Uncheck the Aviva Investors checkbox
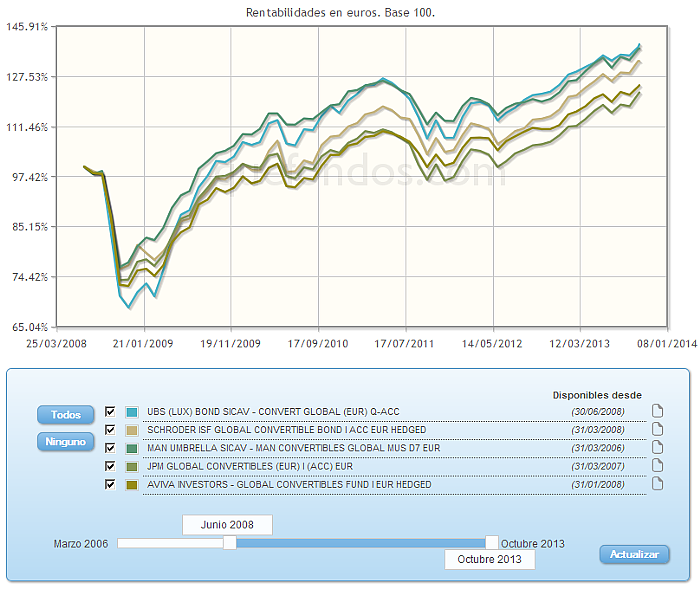Image resolution: width=700 pixels, height=589 pixels. pos(110,485)
